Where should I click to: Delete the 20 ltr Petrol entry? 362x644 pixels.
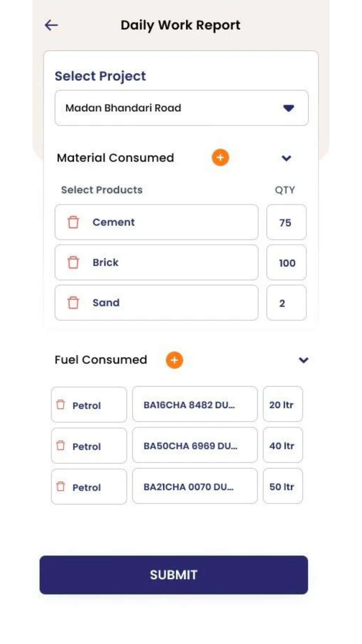[61, 405]
